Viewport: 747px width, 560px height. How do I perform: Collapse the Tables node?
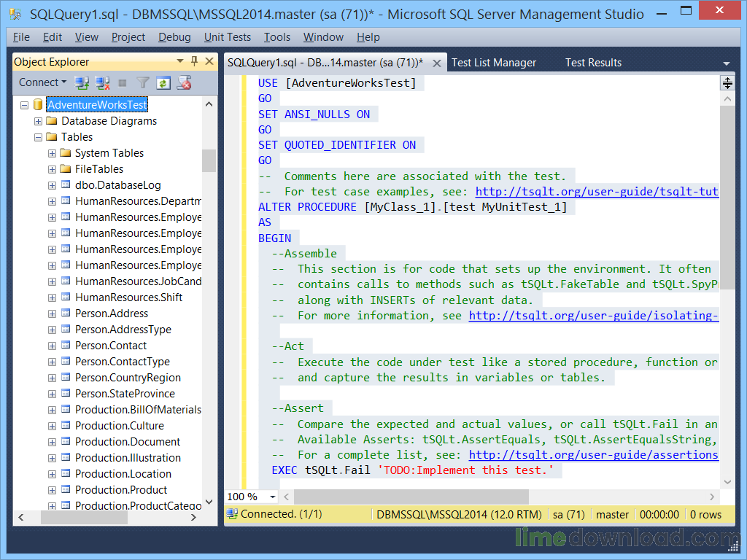(x=38, y=138)
